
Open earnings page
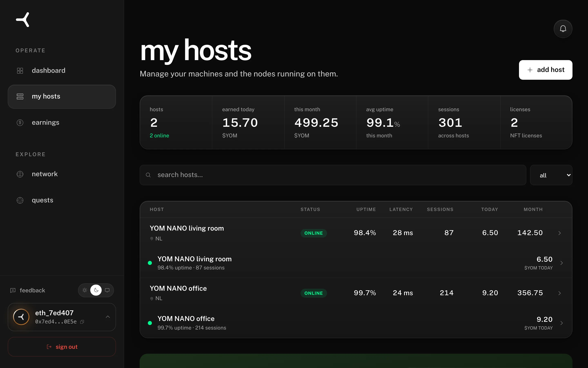point(62,122)
